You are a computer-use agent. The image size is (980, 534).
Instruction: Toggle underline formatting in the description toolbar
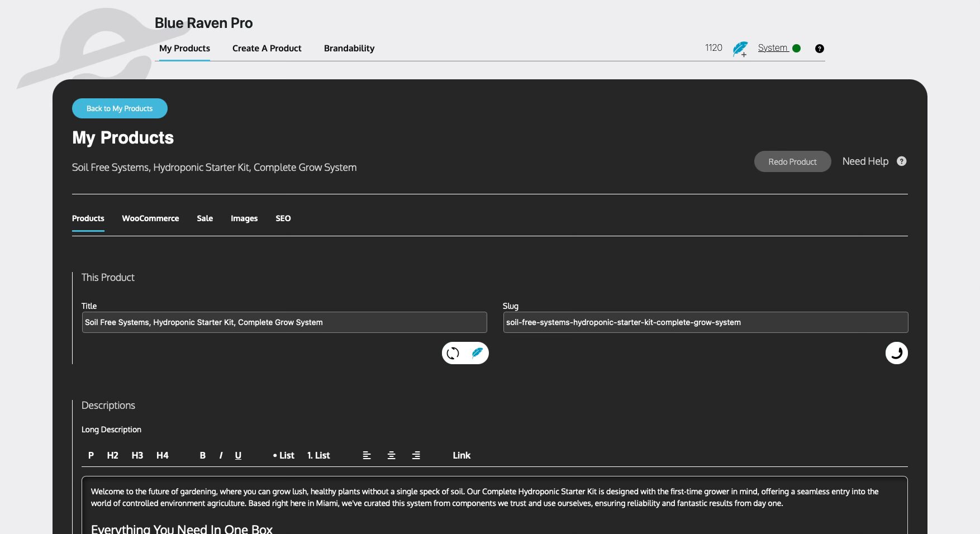pyautogui.click(x=238, y=455)
